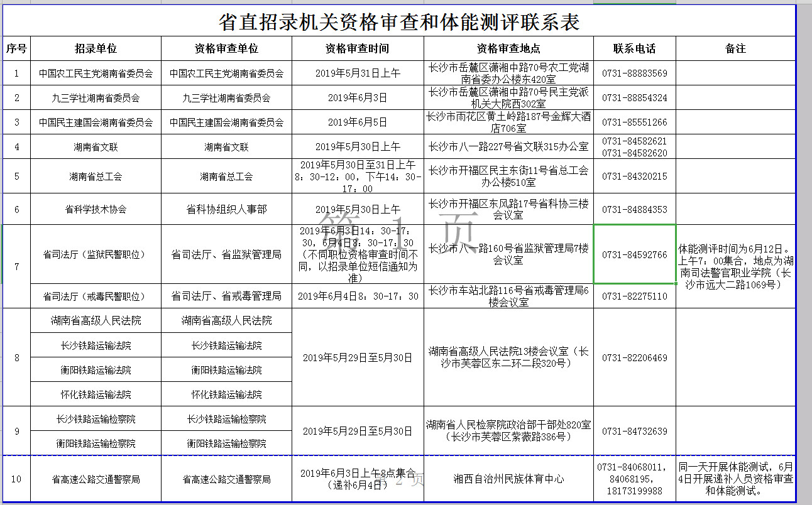The image size is (812, 505).
Task: Select the date cell 2019年6月5日
Action: 357,122
